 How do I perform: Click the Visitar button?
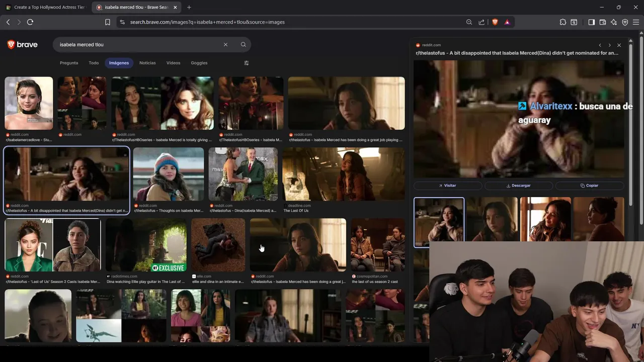point(448,186)
